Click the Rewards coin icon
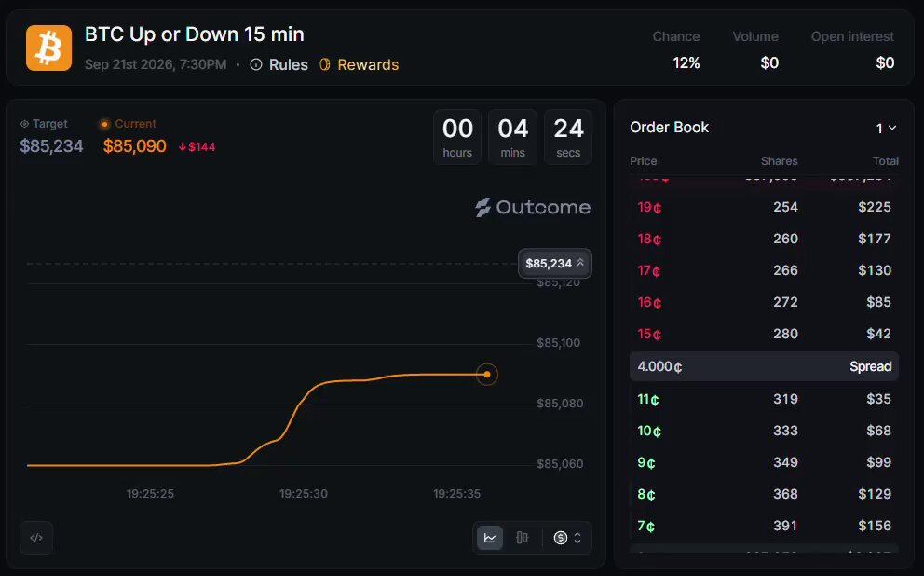 click(325, 64)
